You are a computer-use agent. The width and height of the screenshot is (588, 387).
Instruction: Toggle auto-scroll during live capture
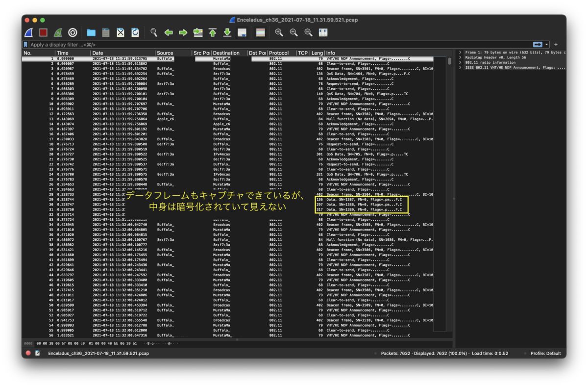pos(242,33)
